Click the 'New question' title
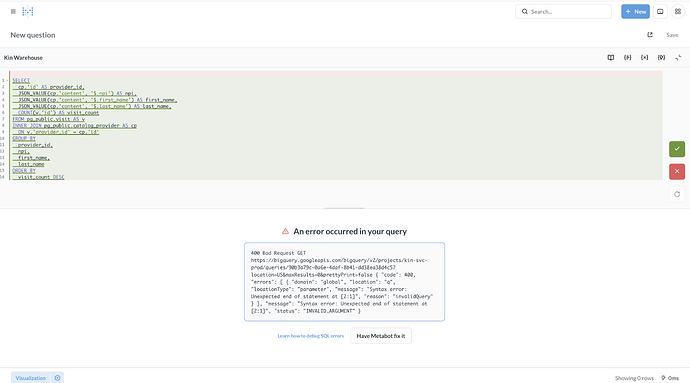690x383 pixels. 33,35
